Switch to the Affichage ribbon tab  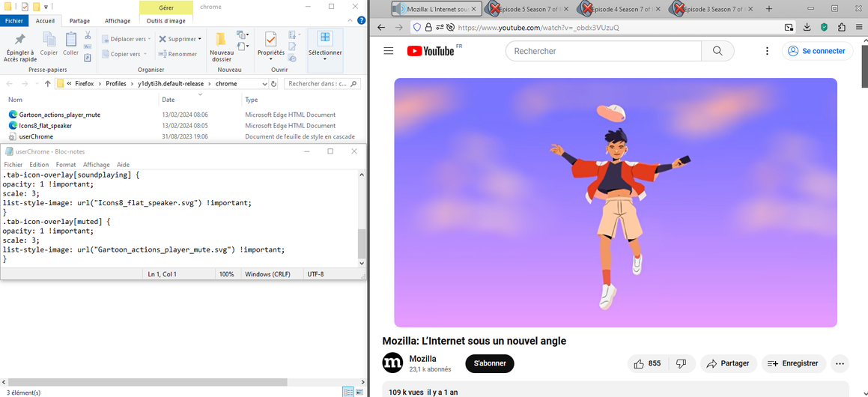click(x=117, y=21)
